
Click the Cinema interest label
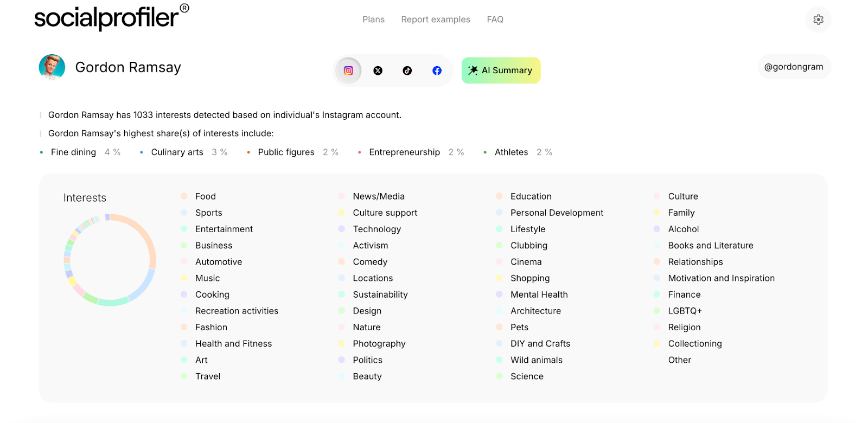click(526, 262)
